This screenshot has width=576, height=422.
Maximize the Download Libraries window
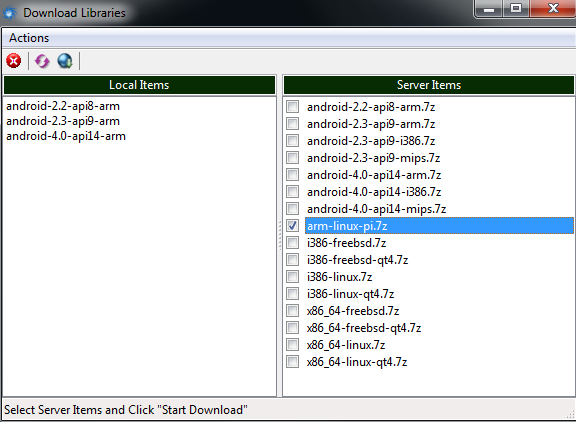tap(516, 8)
